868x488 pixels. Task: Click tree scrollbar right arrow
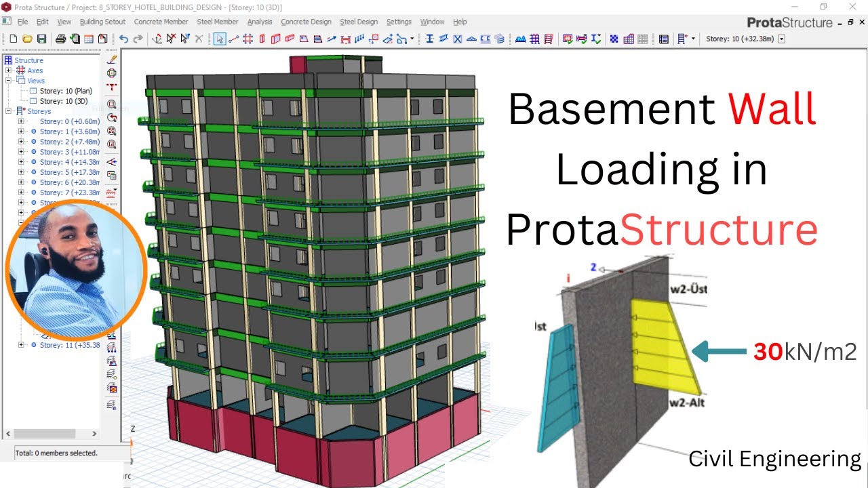tap(94, 434)
